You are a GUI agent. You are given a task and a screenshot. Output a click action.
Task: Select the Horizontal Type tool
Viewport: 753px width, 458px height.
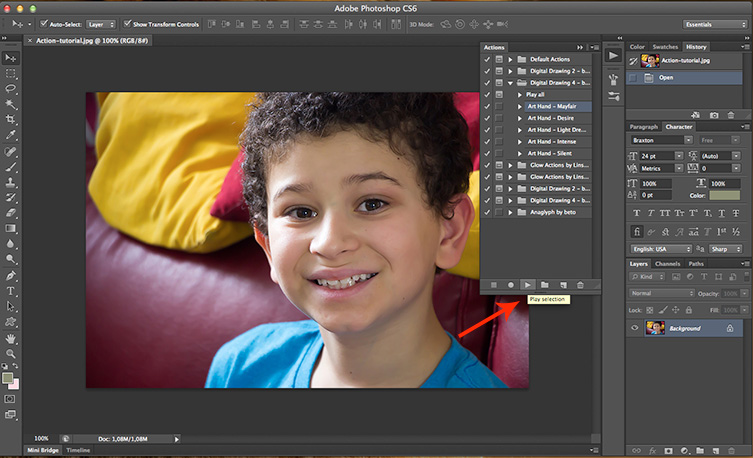click(x=11, y=291)
